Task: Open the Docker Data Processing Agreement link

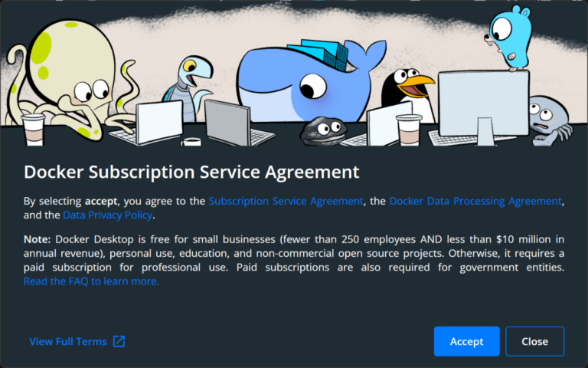Action: point(475,201)
